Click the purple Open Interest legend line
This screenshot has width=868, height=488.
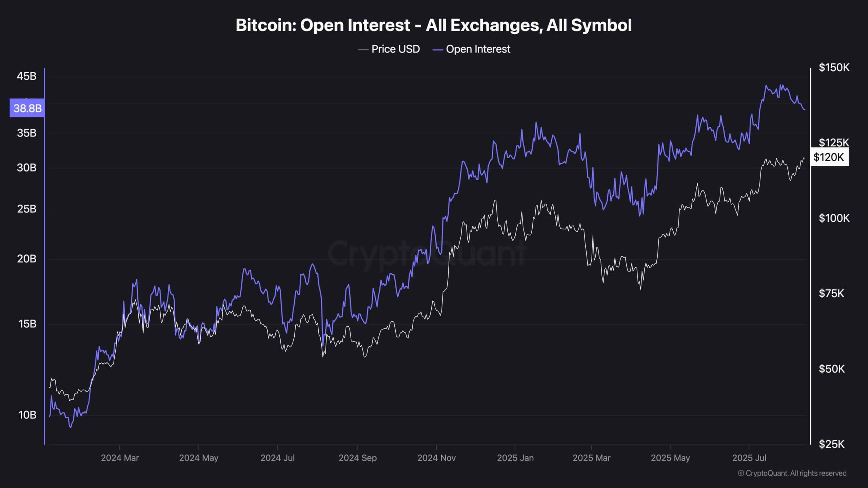[438, 49]
